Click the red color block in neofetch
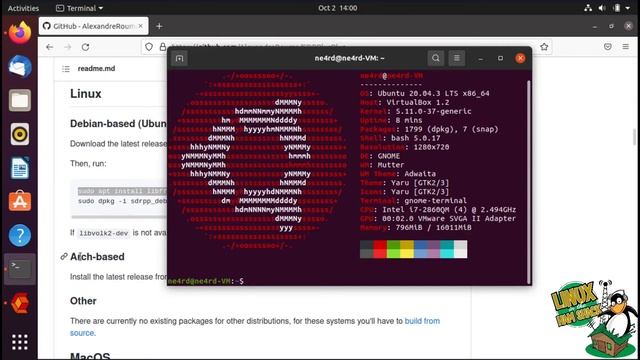 tap(380, 249)
